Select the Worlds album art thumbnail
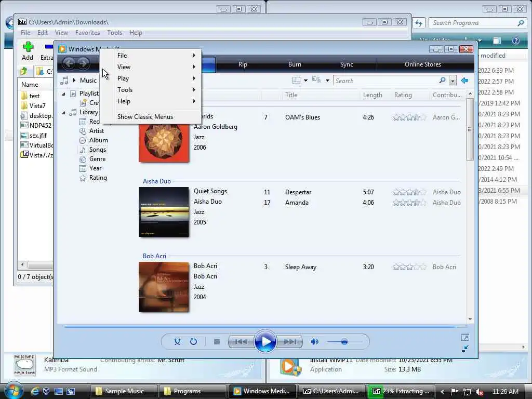This screenshot has width=532, height=399. [164, 142]
